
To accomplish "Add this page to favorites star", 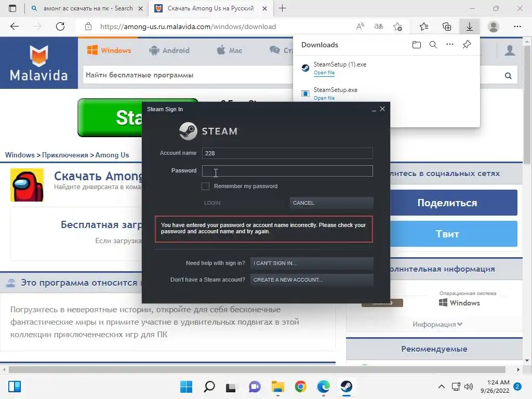I will (397, 26).
